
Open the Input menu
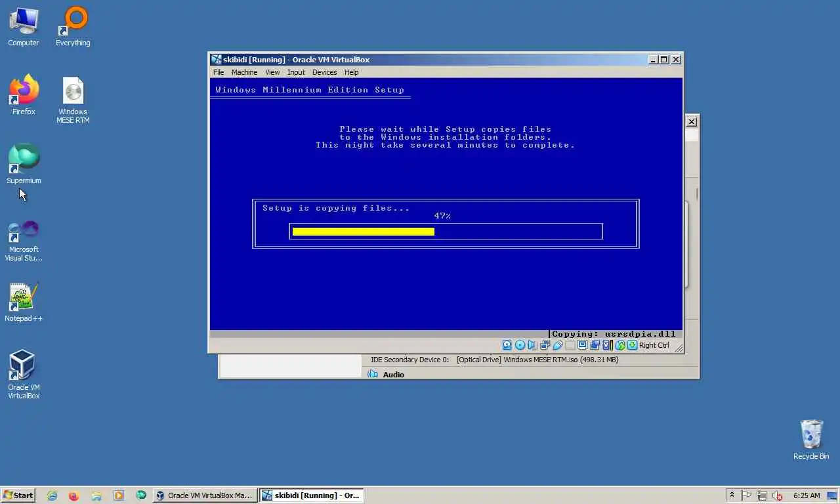click(296, 72)
